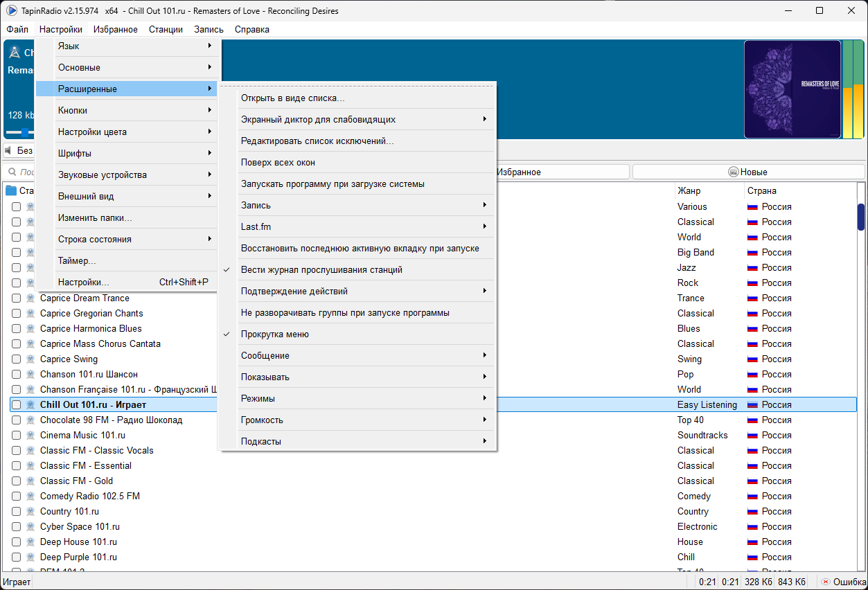Image resolution: width=868 pixels, height=590 pixels.
Task: Expand the Last.fm submenu
Action: pyautogui.click(x=357, y=226)
